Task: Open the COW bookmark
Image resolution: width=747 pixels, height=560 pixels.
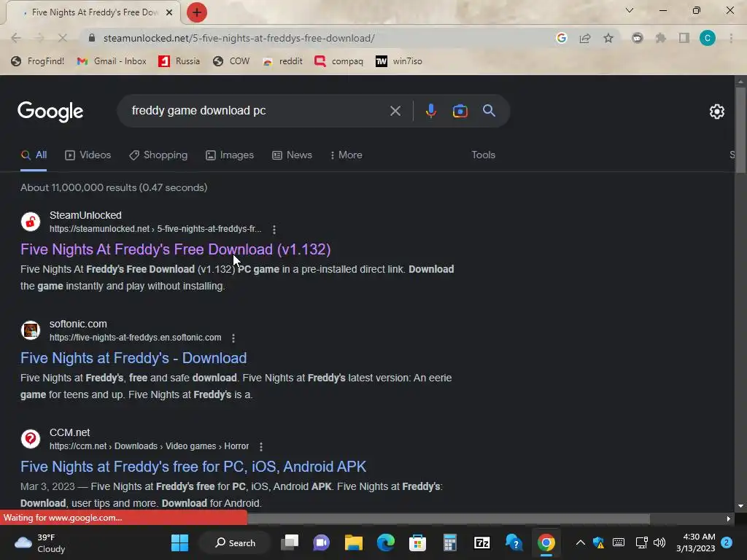Action: pyautogui.click(x=231, y=61)
